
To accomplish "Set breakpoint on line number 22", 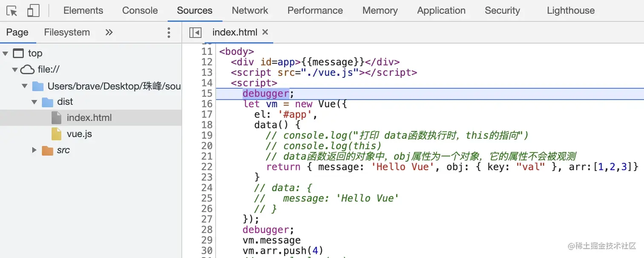I will (x=207, y=166).
